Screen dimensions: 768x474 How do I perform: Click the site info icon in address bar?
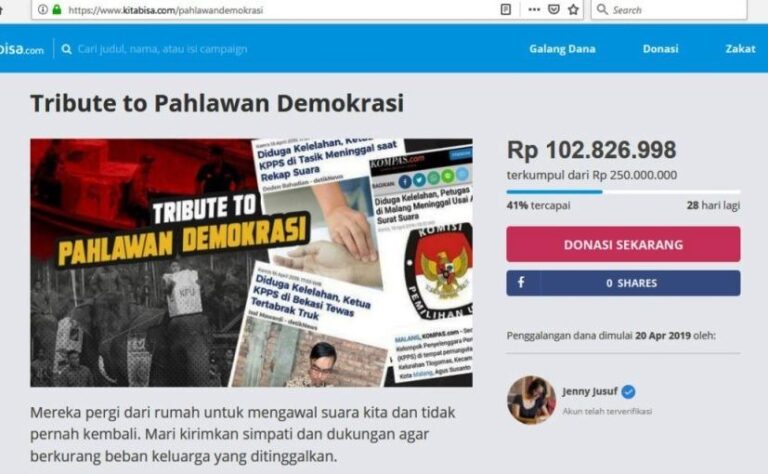click(43, 9)
